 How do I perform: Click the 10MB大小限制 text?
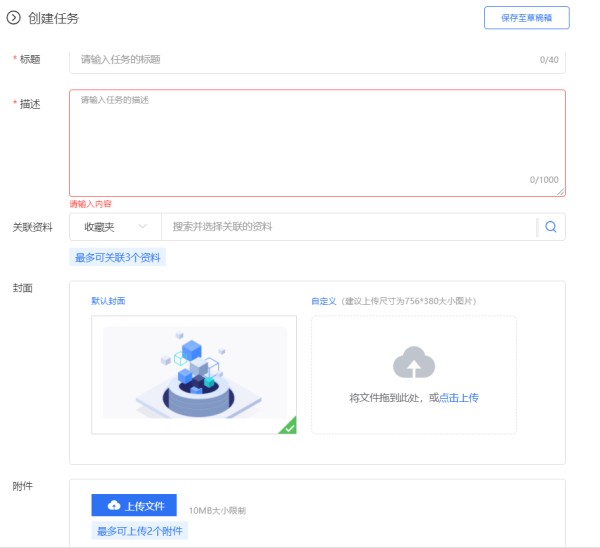tap(217, 510)
